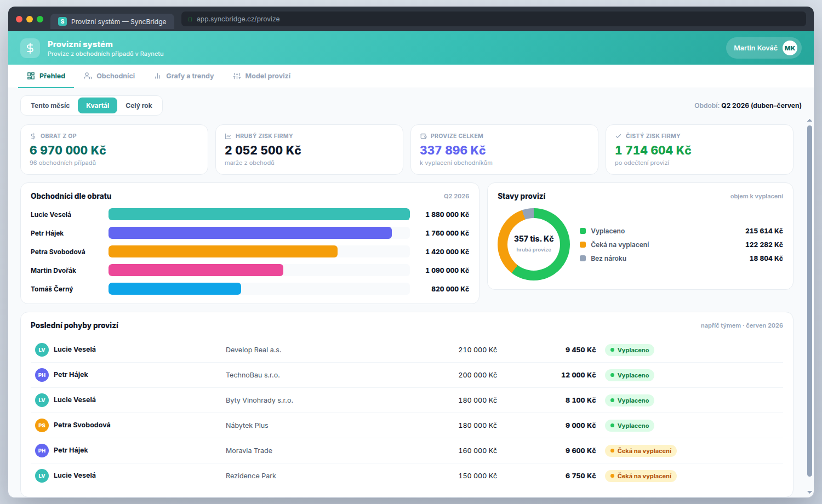Click the Byty Vinohrady s.r.o. client name
The image size is (822, 504).
pos(259,400)
